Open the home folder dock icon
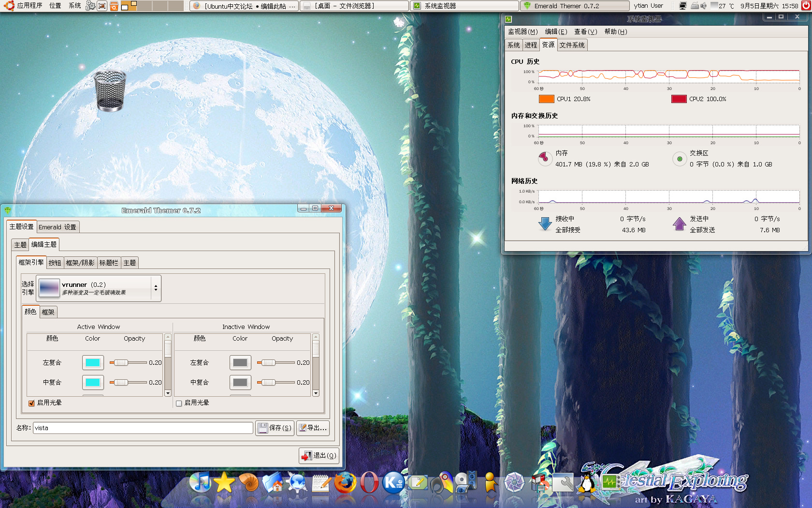This screenshot has height=508, width=812. (273, 482)
